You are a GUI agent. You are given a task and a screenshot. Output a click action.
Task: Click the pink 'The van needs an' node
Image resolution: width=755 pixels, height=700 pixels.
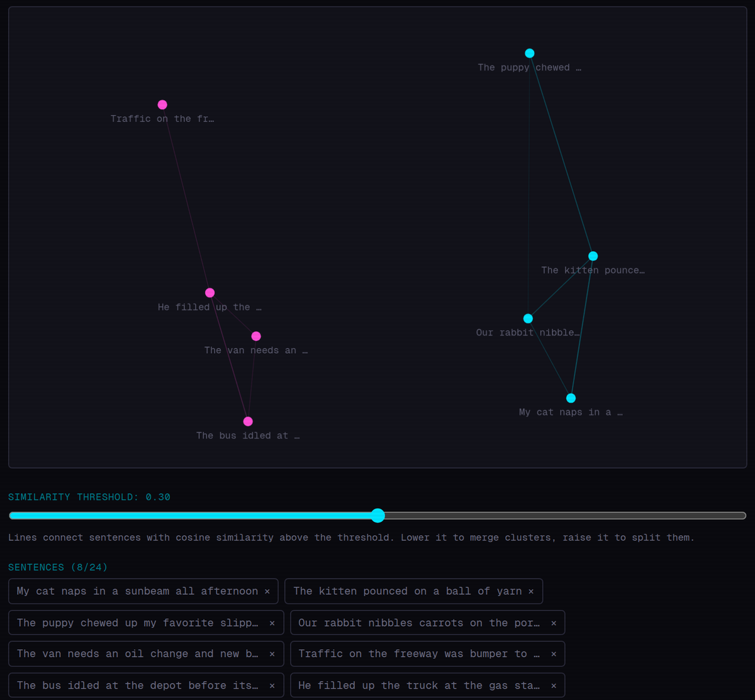pos(256,336)
